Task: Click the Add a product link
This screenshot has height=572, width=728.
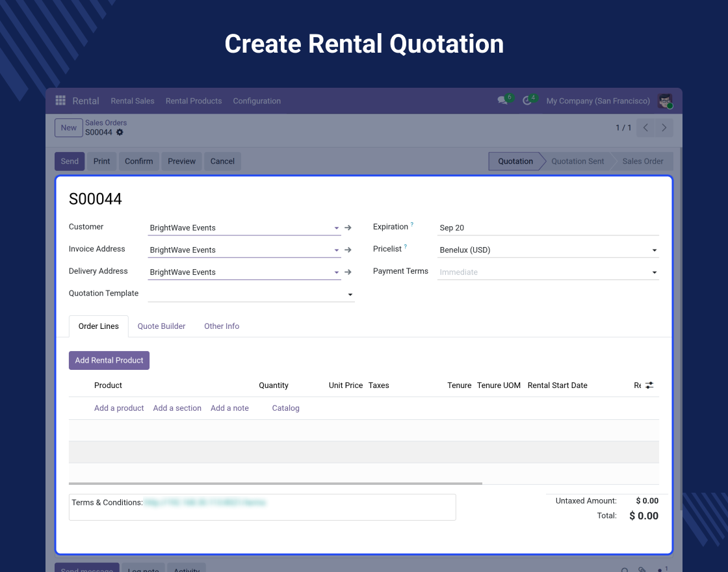Action: [119, 408]
